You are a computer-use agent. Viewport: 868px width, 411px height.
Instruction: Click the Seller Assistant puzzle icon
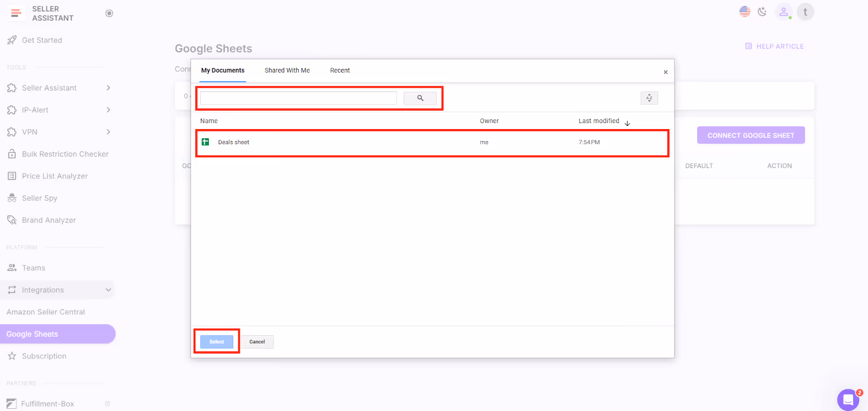click(x=12, y=88)
